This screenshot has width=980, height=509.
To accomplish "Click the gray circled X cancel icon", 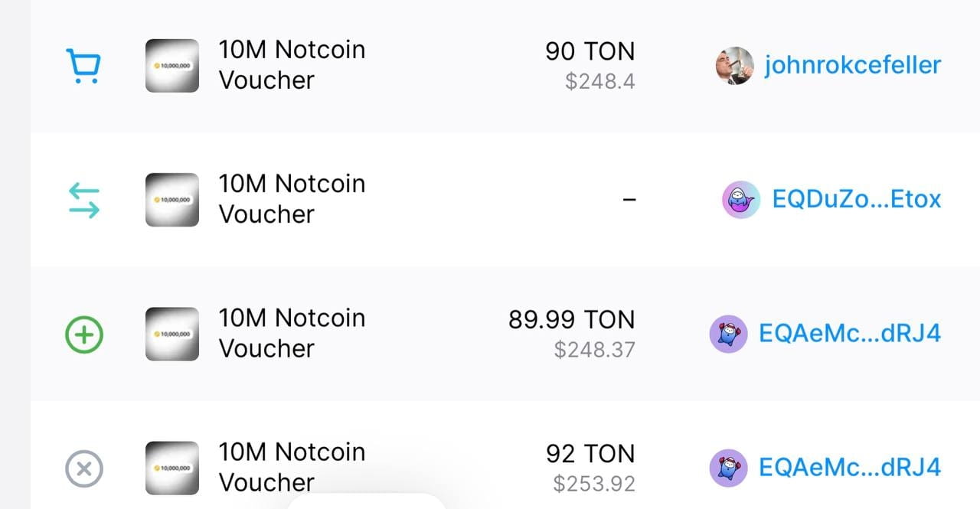I will click(x=84, y=468).
